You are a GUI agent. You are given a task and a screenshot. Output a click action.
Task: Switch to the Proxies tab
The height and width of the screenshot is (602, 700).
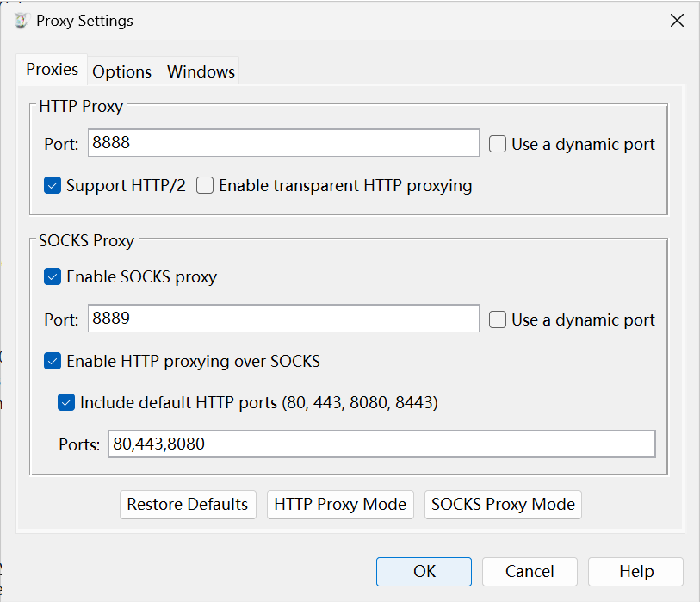(x=52, y=70)
